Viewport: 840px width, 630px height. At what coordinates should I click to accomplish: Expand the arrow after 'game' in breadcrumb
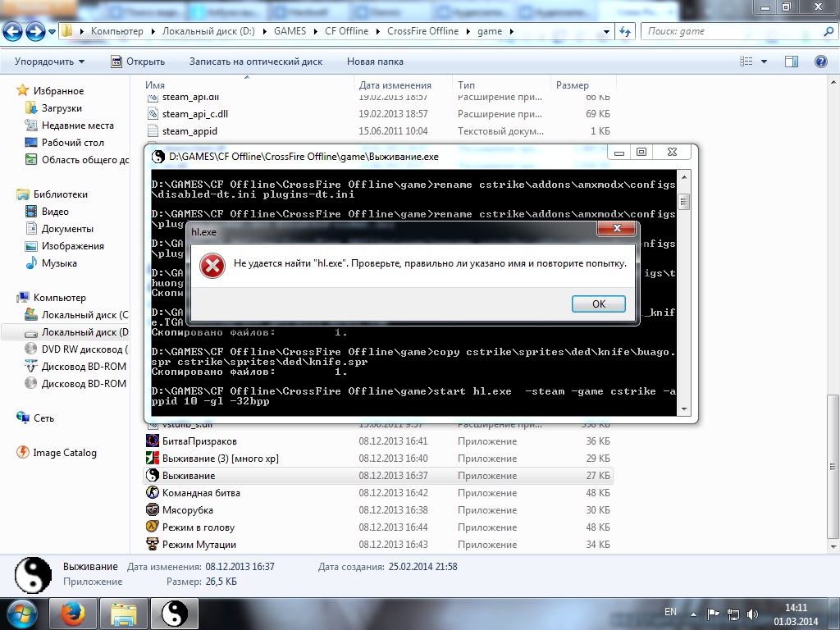tap(512, 32)
